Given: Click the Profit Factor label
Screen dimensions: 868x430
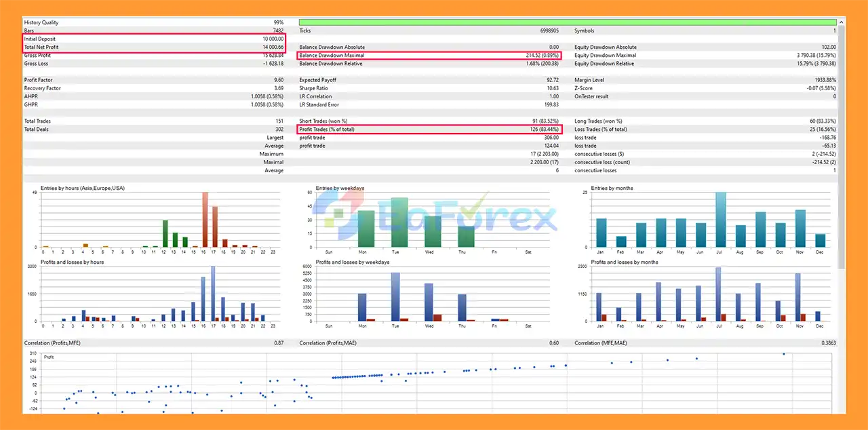Looking at the screenshot, I should tap(39, 80).
